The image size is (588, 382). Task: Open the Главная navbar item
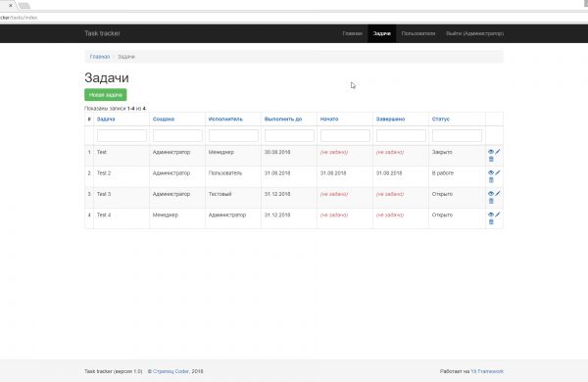tap(353, 33)
